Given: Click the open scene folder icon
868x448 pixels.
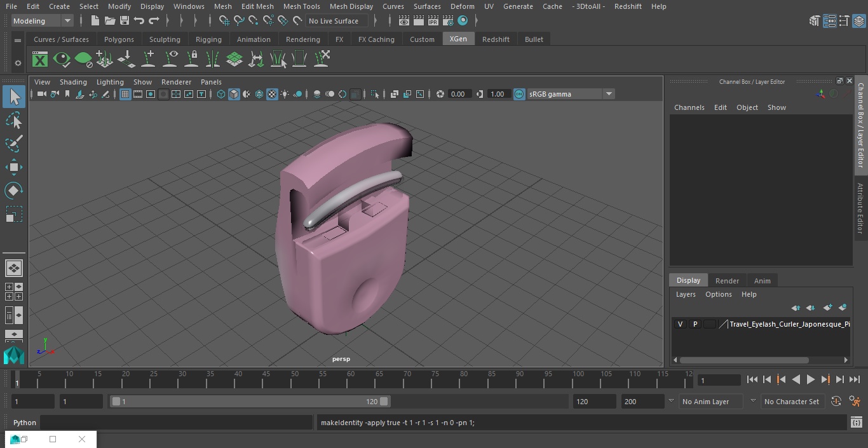Looking at the screenshot, I should pos(110,21).
